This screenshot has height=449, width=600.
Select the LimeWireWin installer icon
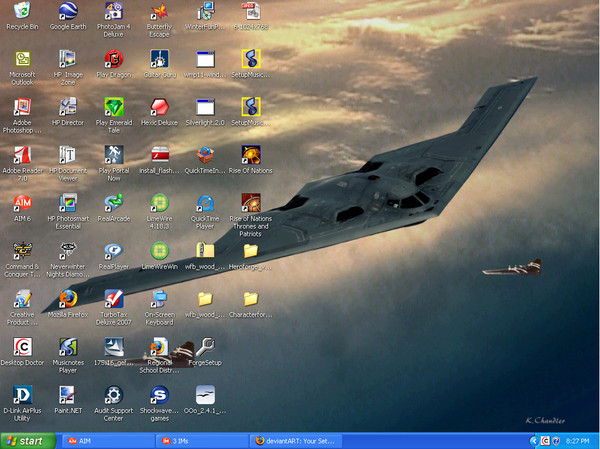[x=160, y=251]
